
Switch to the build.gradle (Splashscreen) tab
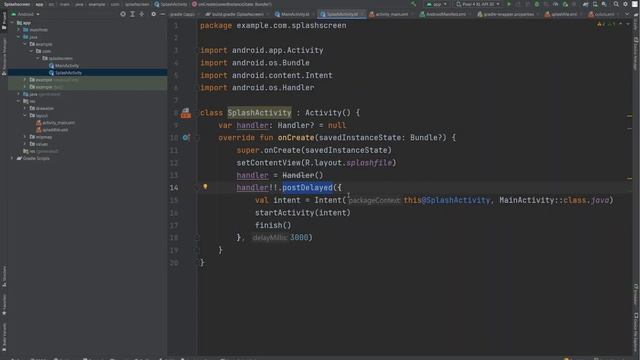[x=235, y=14]
